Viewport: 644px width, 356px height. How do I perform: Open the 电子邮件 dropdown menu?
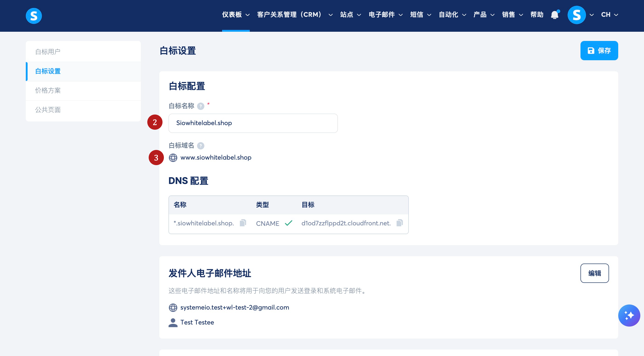click(x=385, y=15)
